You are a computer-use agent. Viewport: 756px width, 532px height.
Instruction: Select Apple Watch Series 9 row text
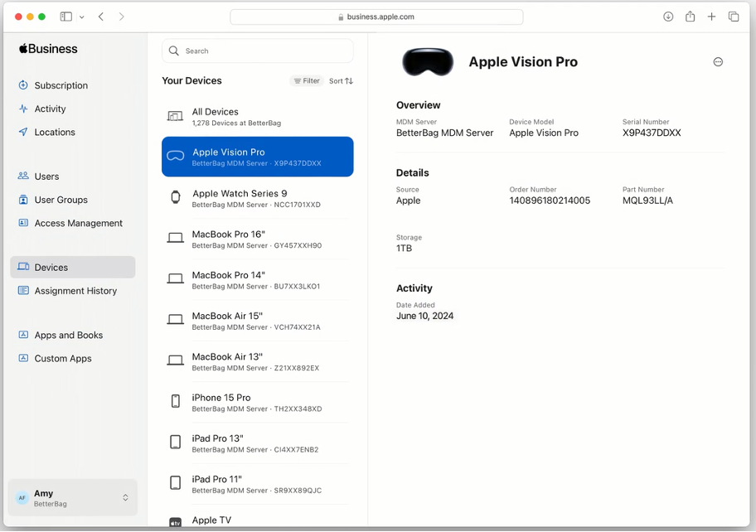240,194
